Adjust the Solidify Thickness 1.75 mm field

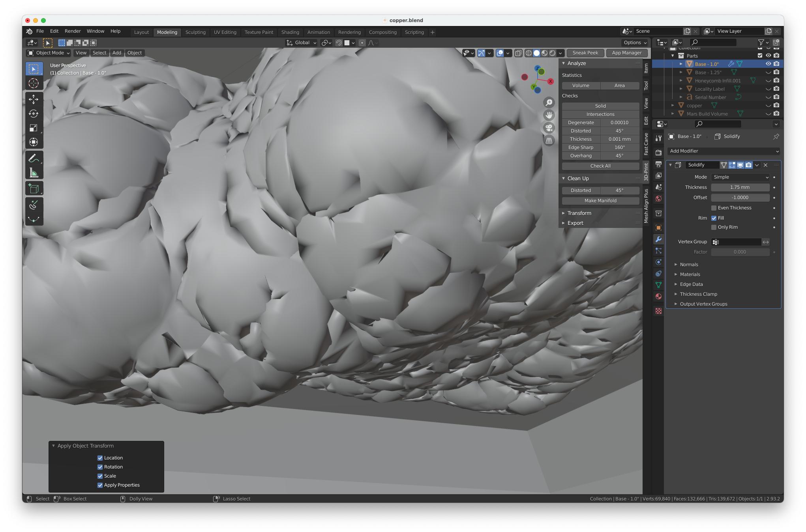tap(740, 187)
